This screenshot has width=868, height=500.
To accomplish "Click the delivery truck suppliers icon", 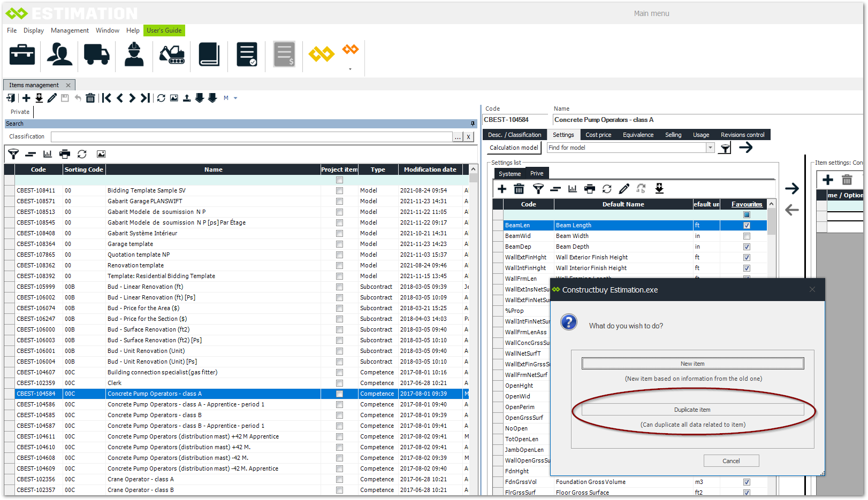I will click(96, 55).
